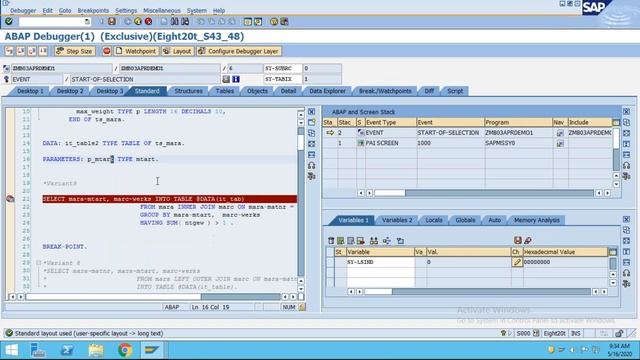Open the command field dropdown
The width and height of the screenshot is (640, 360).
point(87,21)
